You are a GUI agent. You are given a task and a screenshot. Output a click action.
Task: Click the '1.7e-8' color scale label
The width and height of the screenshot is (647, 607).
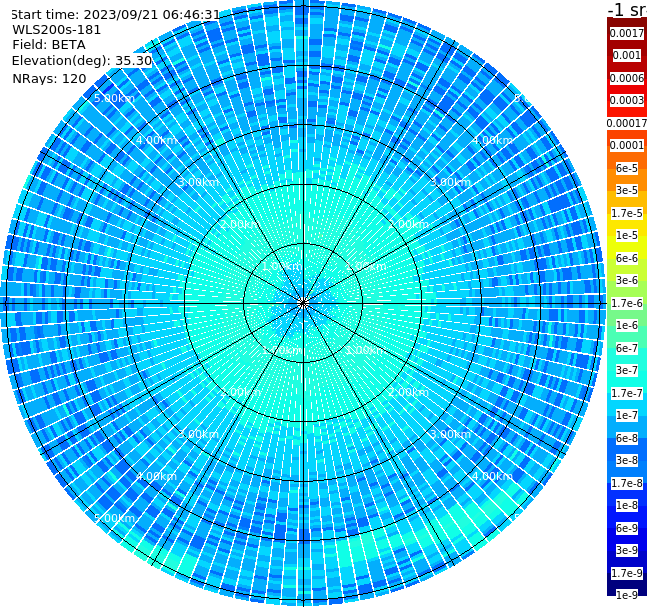pyautogui.click(x=627, y=483)
